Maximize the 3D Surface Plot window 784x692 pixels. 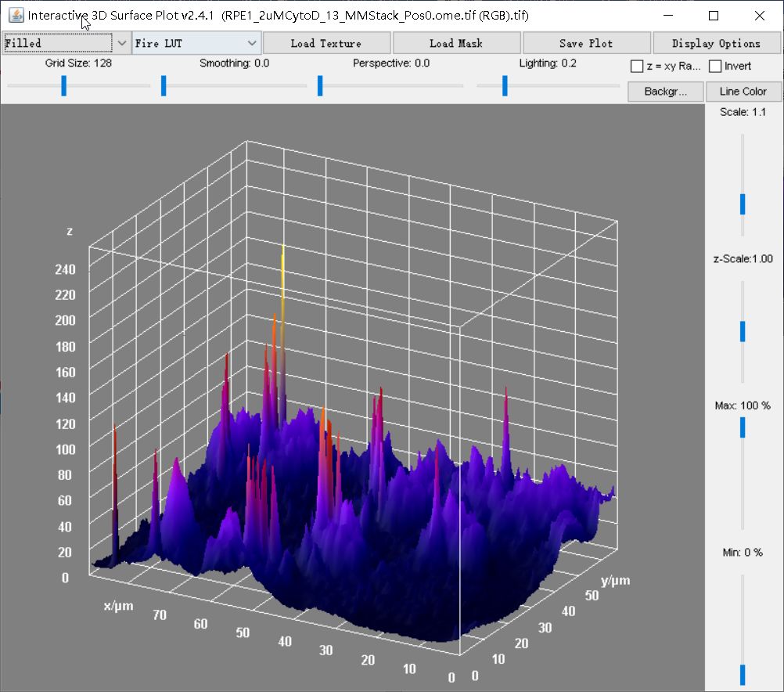pos(714,16)
